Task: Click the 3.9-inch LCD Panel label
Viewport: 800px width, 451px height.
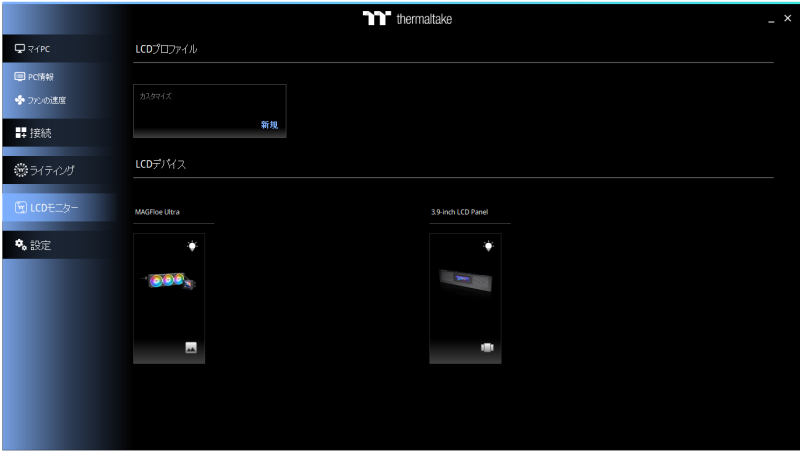Action: coord(459,212)
